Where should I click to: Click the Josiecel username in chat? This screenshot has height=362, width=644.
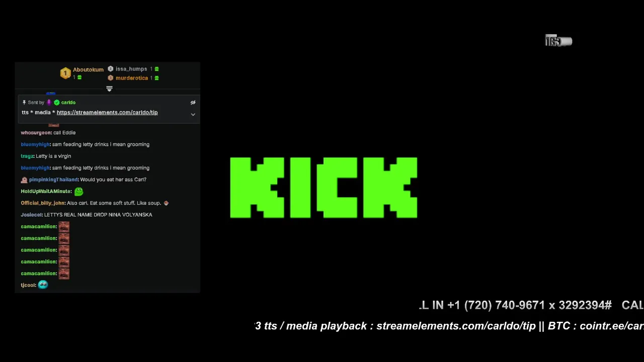(x=31, y=215)
